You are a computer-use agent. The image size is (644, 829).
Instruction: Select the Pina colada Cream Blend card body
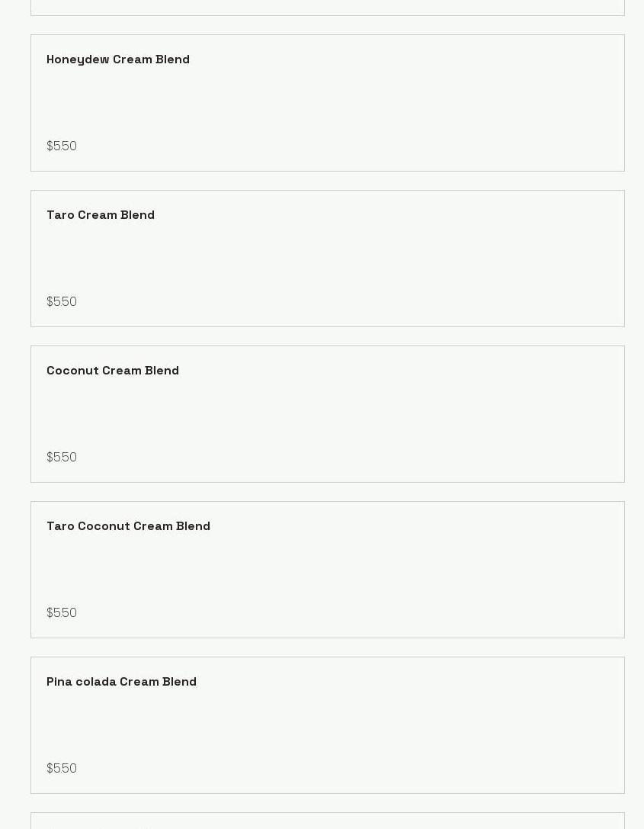328,725
